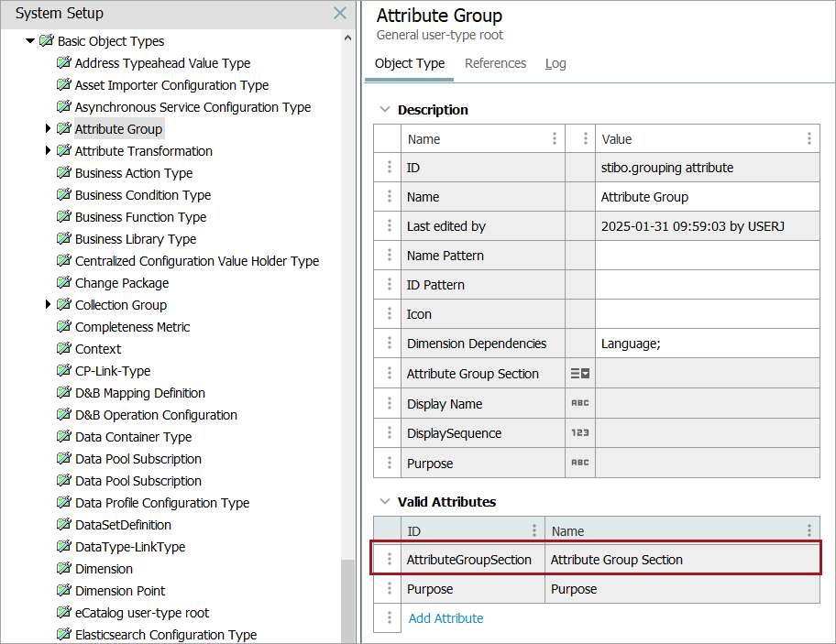This screenshot has height=644, width=836.
Task: Collapse the Valid Attributes section
Action: click(384, 501)
